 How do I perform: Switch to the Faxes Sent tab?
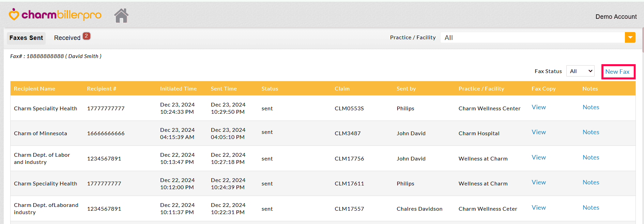pyautogui.click(x=26, y=38)
